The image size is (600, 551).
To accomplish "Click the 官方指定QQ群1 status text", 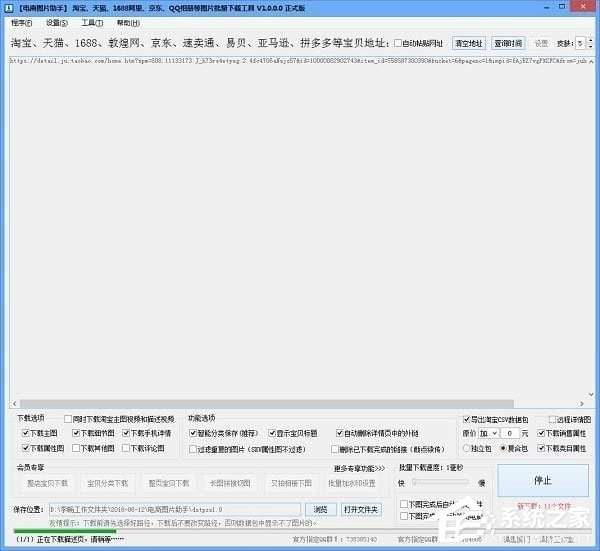I will pos(335,540).
